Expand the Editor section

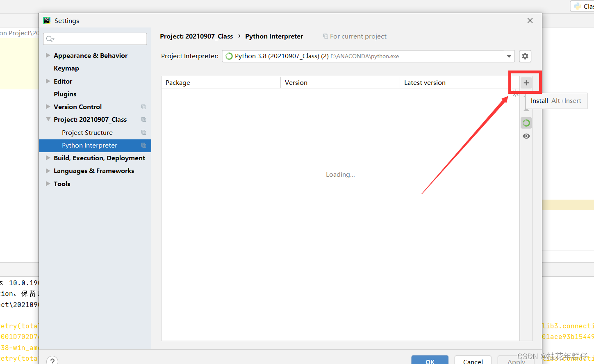(x=48, y=81)
